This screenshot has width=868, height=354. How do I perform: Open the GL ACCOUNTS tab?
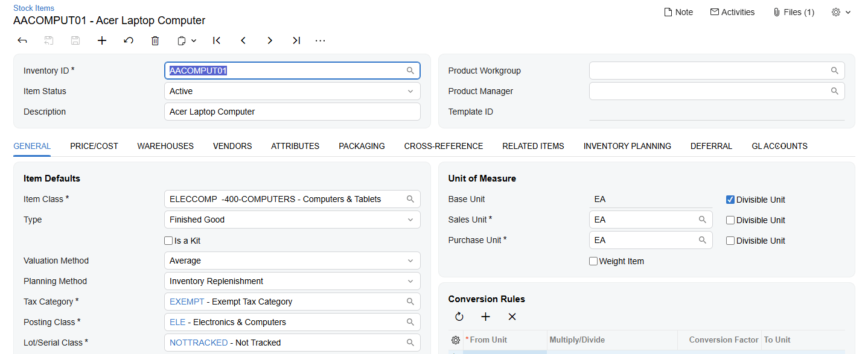(779, 146)
